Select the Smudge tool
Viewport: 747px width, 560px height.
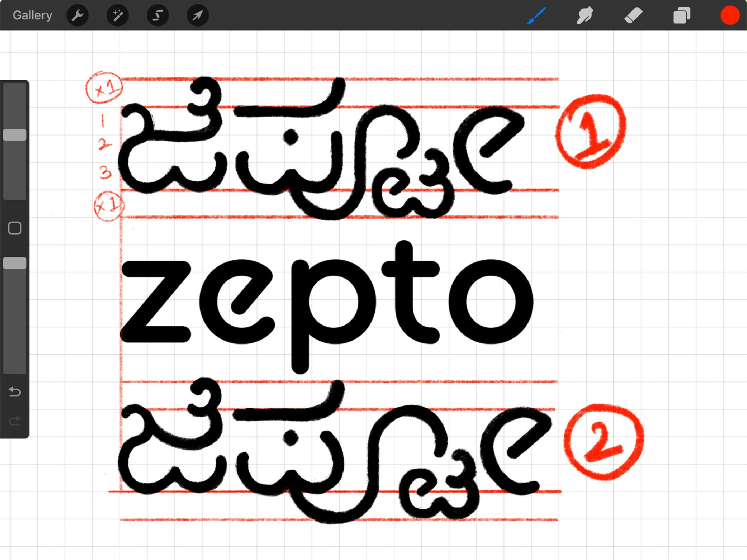(585, 16)
